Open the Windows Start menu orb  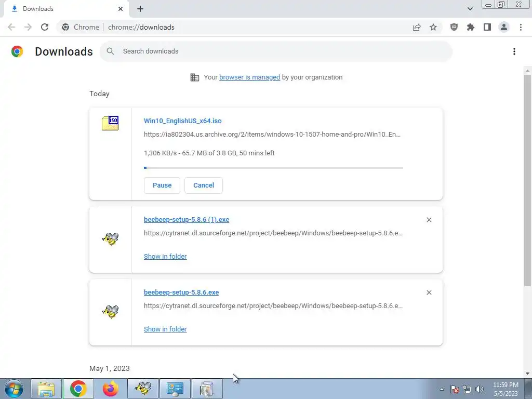14,389
